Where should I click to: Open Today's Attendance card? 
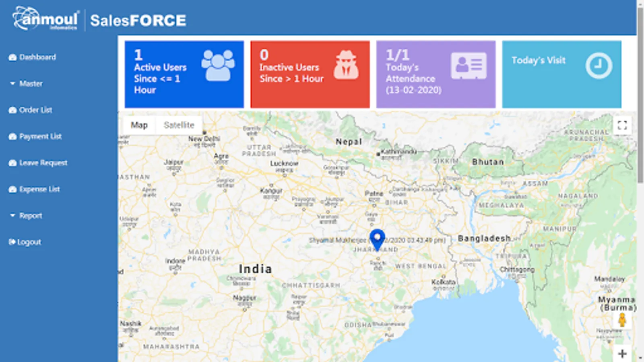pos(436,74)
